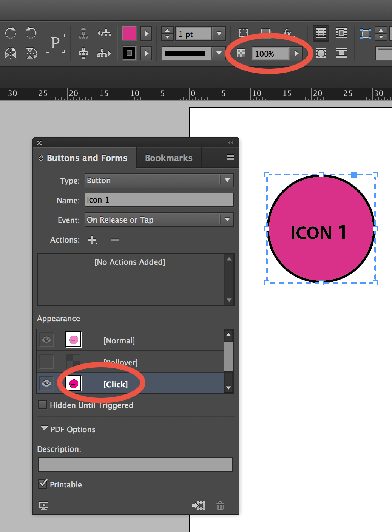The height and width of the screenshot is (532, 392).
Task: Adjust the stroke weight stepper arrows
Action: tap(167, 34)
